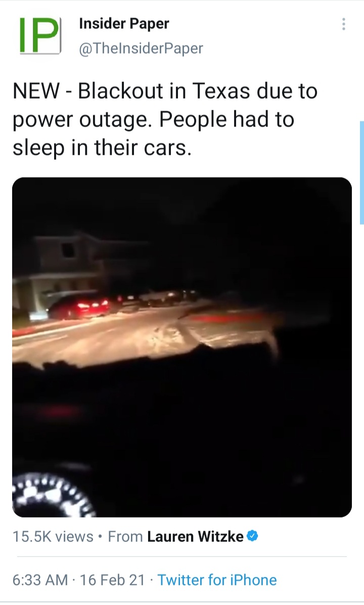This screenshot has width=364, height=605.
Task: Open the Insider Paper IP profile avatar
Action: click(40, 35)
